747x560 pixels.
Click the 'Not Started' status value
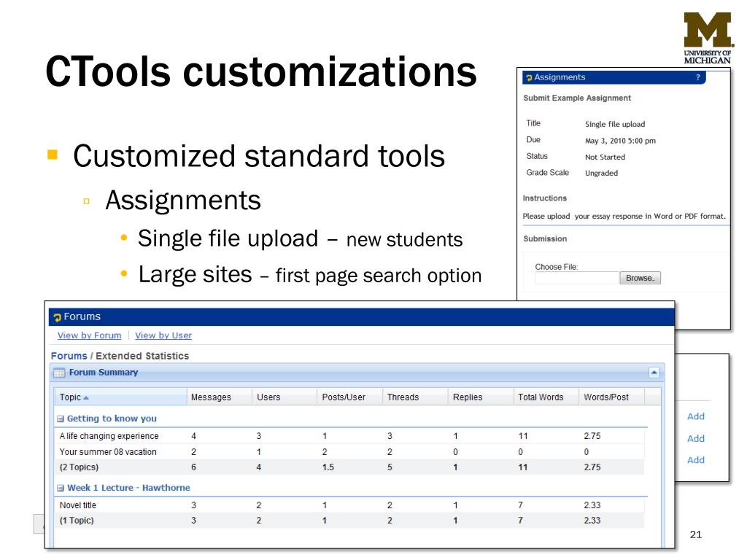(x=605, y=157)
